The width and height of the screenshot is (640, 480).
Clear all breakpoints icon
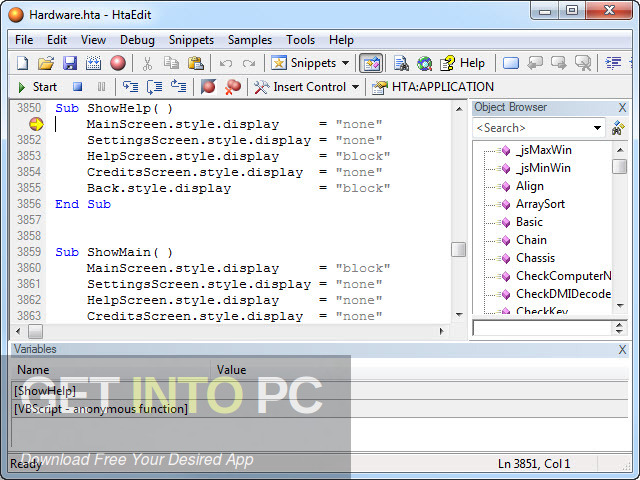click(x=233, y=87)
